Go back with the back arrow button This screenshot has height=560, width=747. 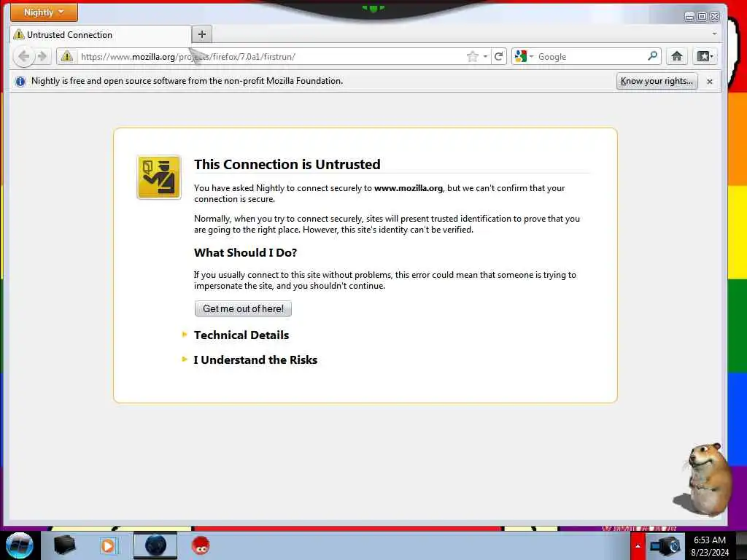coord(23,57)
